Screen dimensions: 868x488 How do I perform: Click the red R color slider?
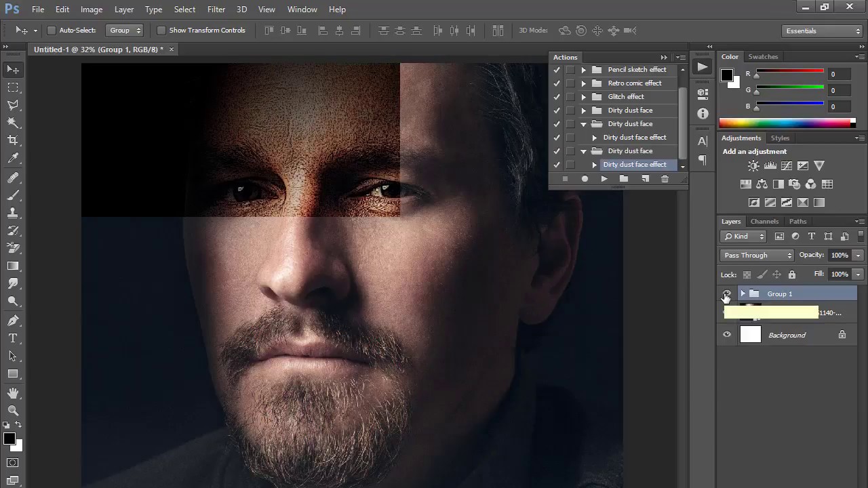[790, 71]
